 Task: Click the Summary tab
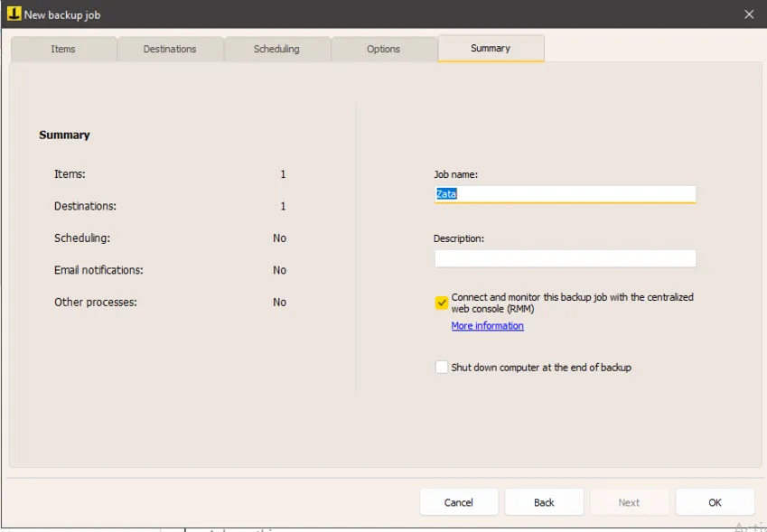tap(491, 49)
